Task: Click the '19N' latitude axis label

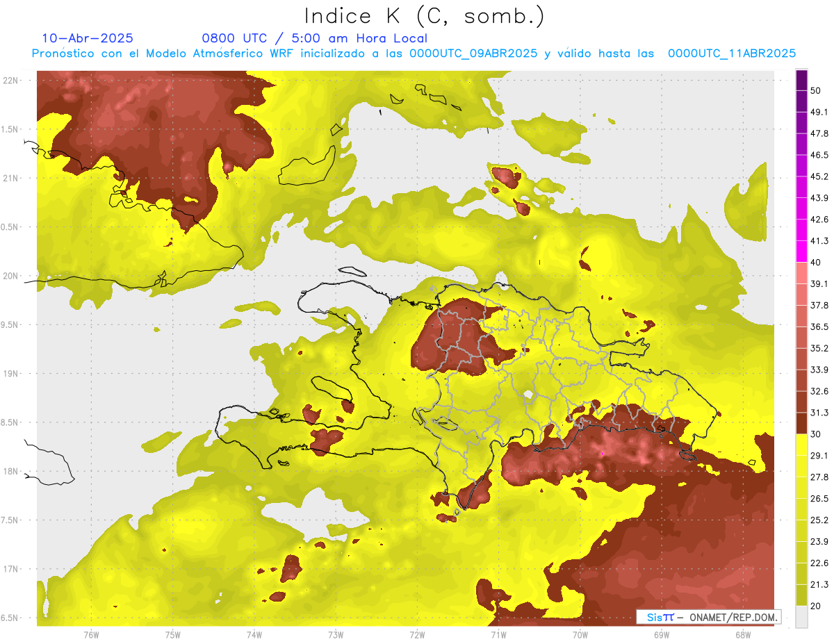Action: [12, 373]
